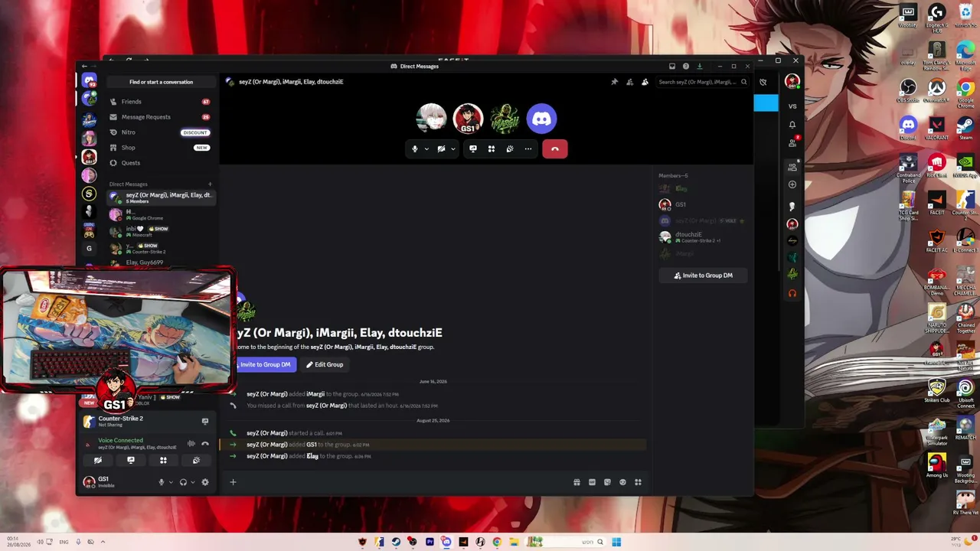Toggle the member list panel

click(645, 82)
